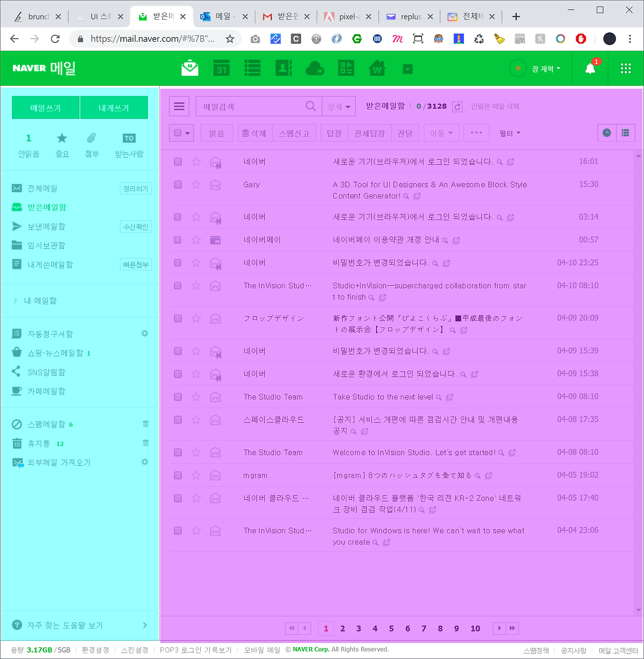
Task: Click the 메일쓰기 compose button
Action: [x=46, y=108]
